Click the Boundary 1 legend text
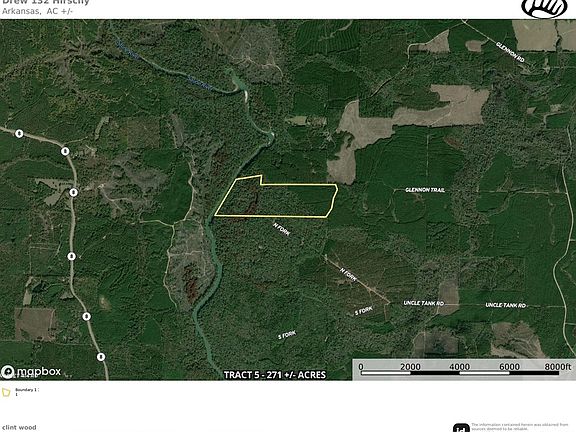 [26, 392]
